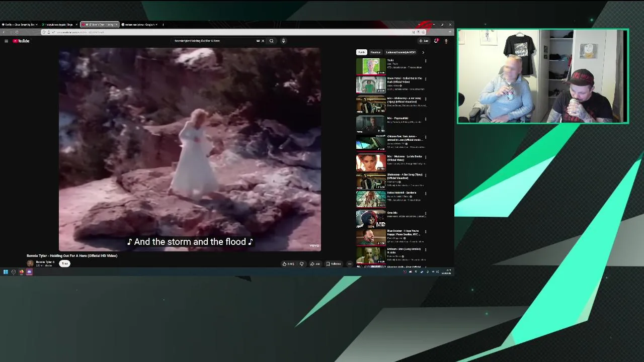The image size is (644, 362).
Task: Open options menu for Haloo Helsinki video
Action: pos(426,193)
